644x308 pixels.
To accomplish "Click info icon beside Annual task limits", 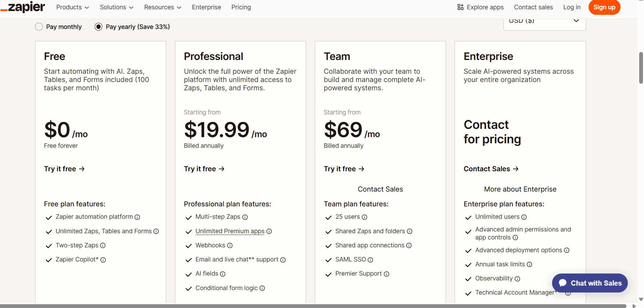I will (x=529, y=264).
